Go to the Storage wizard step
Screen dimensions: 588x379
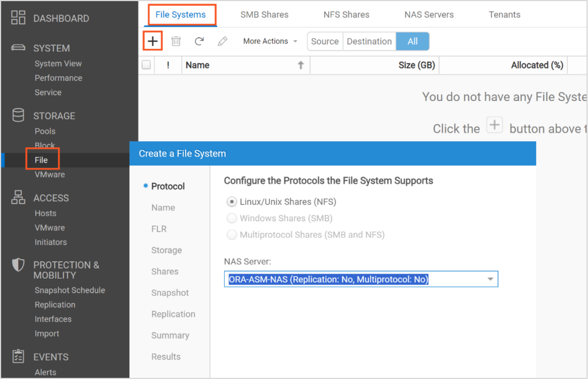[x=166, y=250]
